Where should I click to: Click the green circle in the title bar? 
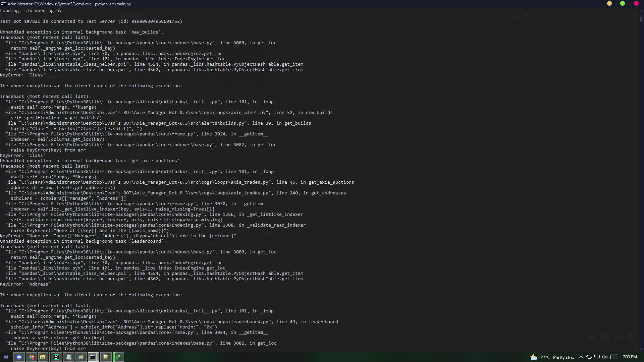point(623,3)
